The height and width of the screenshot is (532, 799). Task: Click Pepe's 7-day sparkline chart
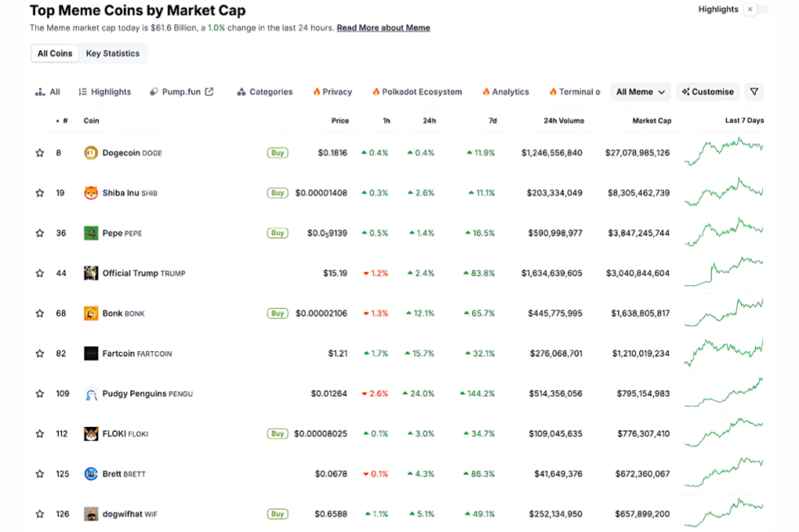[x=722, y=232]
